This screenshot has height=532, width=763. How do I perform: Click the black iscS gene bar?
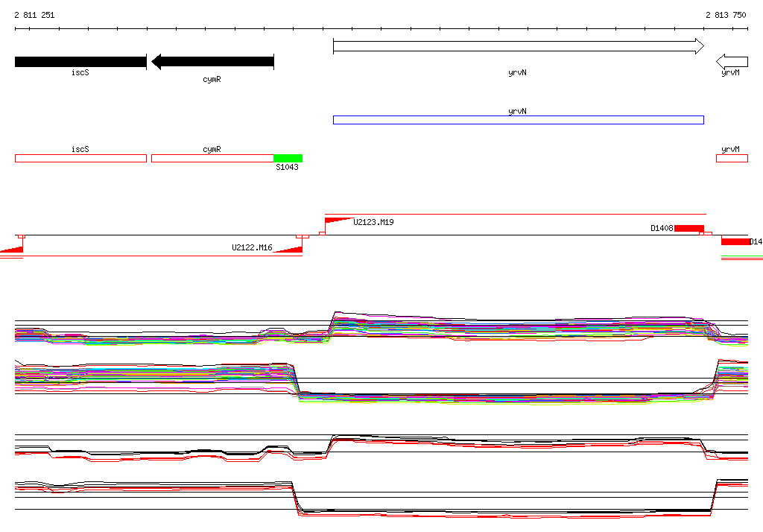point(80,62)
